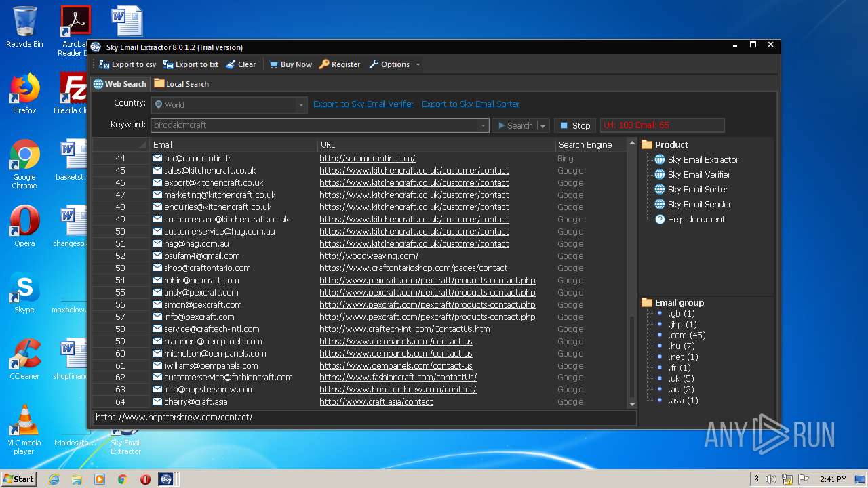The height and width of the screenshot is (488, 868).
Task: Click the status URL bar at bottom
Action: [x=364, y=417]
